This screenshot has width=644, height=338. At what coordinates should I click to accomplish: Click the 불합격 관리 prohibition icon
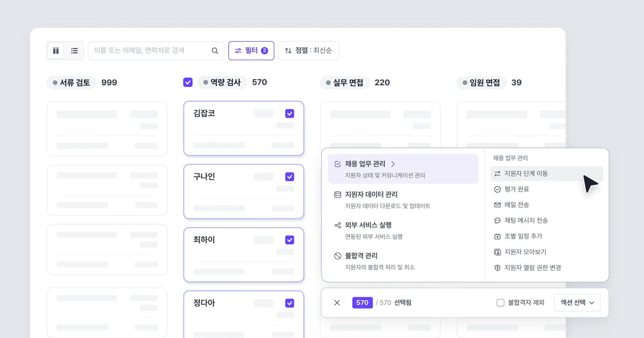click(x=337, y=256)
